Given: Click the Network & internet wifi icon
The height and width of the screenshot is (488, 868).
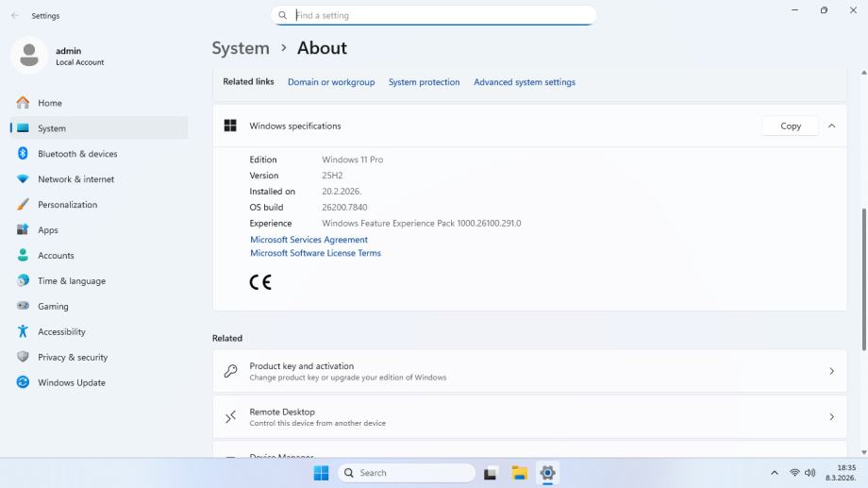Looking at the screenshot, I should (x=23, y=179).
